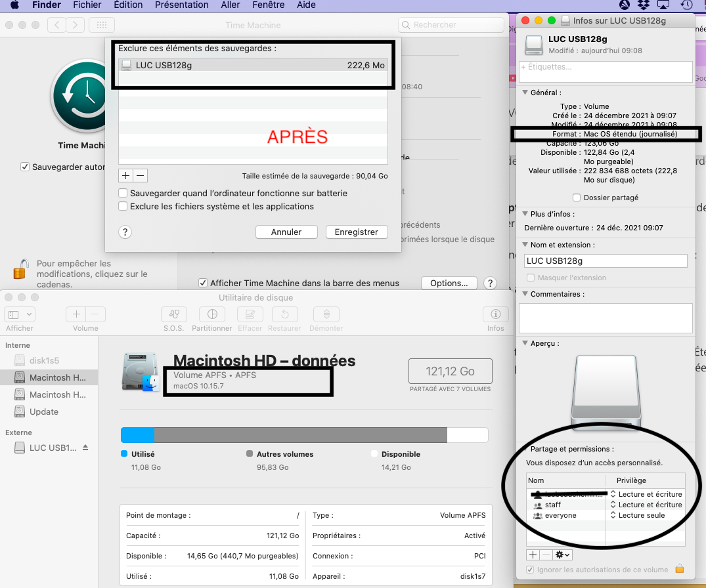This screenshot has width=706, height=588.
Task: Toggle Dossier partagé checkbox
Action: pos(577,198)
